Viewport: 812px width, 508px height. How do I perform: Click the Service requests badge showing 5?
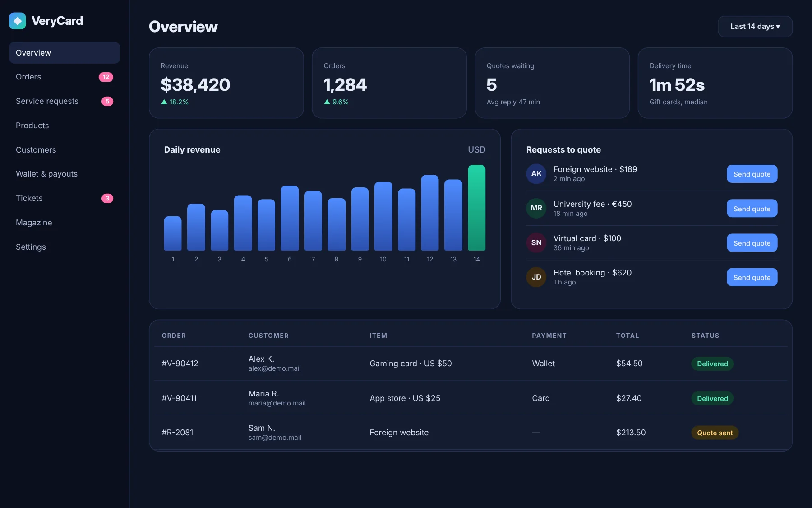point(107,101)
